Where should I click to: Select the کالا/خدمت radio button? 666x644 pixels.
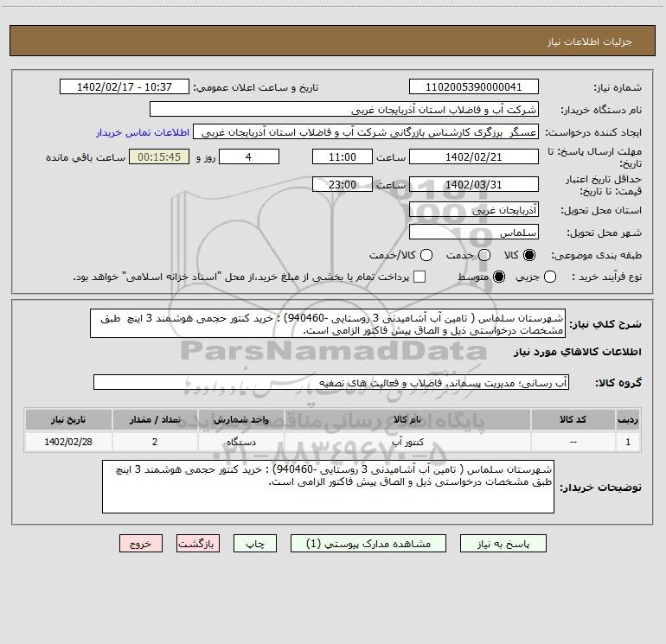click(426, 255)
